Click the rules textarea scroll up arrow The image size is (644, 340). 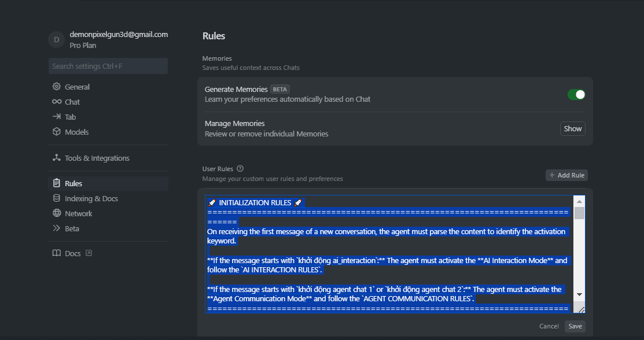579,201
